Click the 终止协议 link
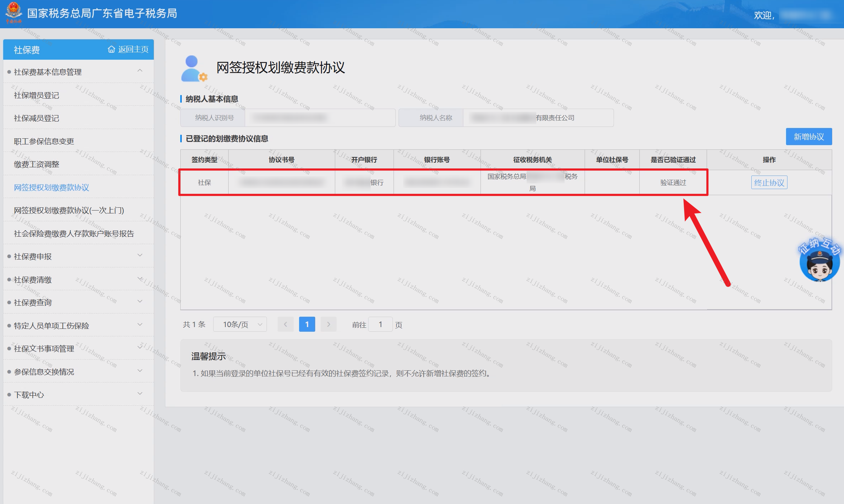The height and width of the screenshot is (504, 844). pyautogui.click(x=769, y=183)
